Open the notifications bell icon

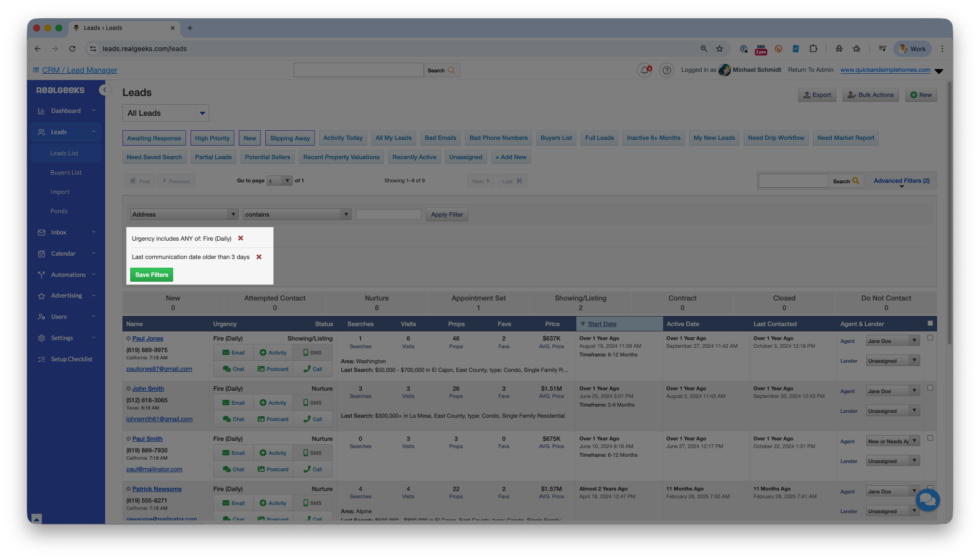point(644,70)
